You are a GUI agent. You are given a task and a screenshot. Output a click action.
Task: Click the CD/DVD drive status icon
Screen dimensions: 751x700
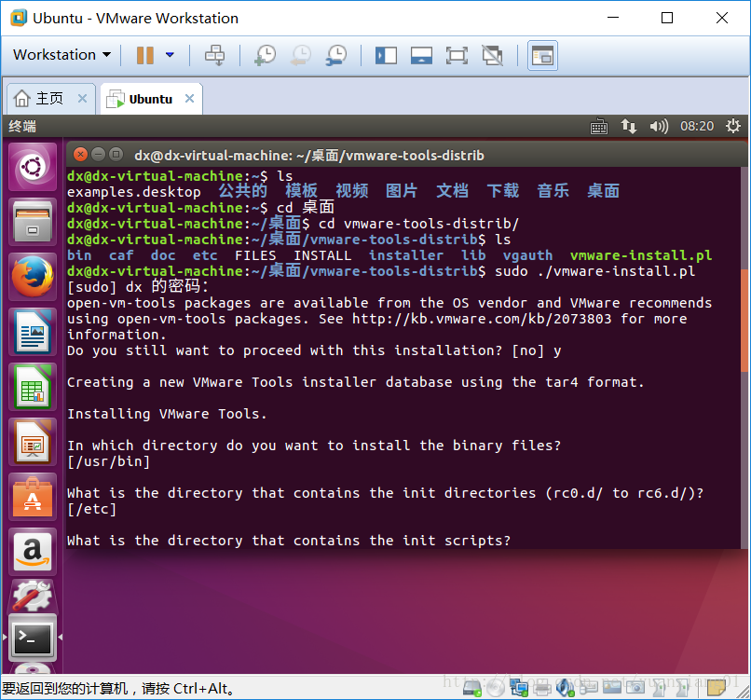[x=496, y=688]
